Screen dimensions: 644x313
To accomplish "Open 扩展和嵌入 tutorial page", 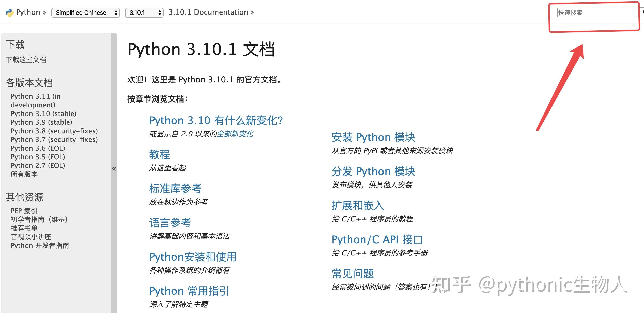I will pyautogui.click(x=358, y=205).
